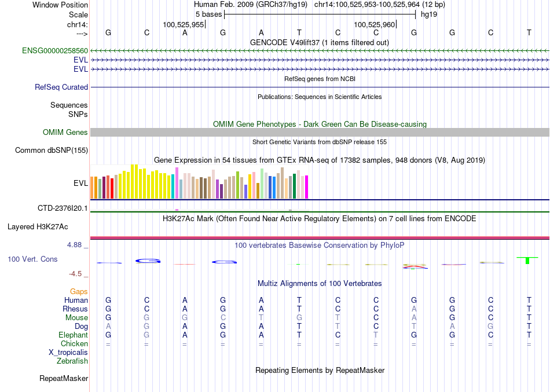
Task: Click the CTD-2376I20.1 expression label
Action: 63,208
